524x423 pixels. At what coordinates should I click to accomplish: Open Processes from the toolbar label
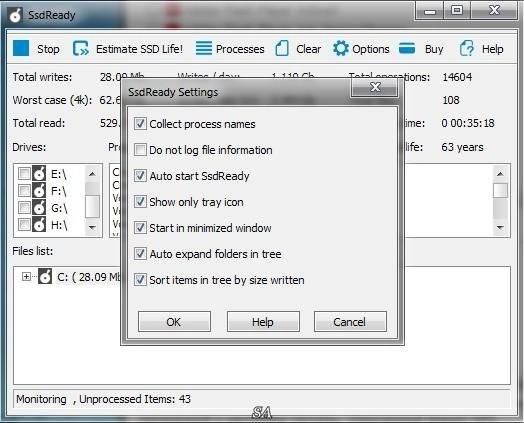click(240, 49)
